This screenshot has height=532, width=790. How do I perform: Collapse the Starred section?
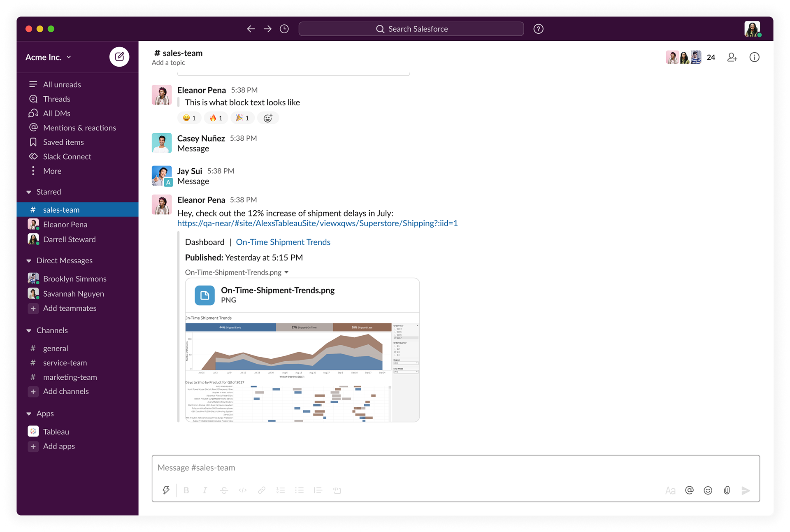click(29, 192)
